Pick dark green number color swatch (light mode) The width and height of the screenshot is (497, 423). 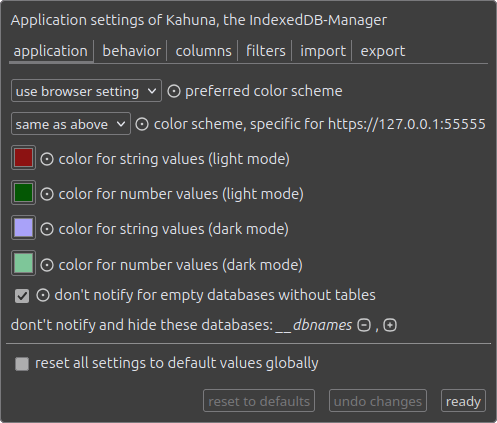click(x=23, y=193)
